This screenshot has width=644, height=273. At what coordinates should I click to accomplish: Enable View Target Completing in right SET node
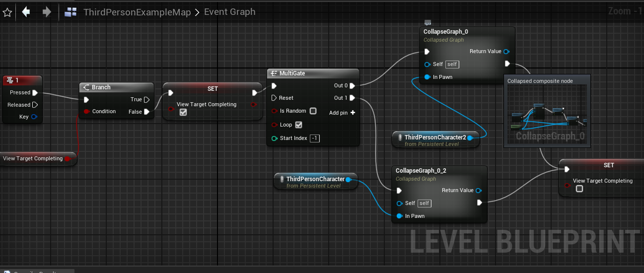579,189
